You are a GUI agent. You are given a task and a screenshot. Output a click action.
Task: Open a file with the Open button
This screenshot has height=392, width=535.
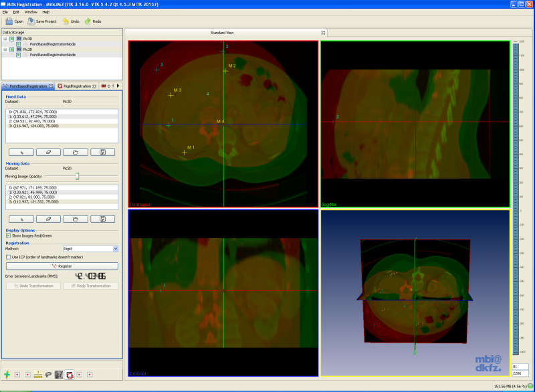[x=14, y=21]
